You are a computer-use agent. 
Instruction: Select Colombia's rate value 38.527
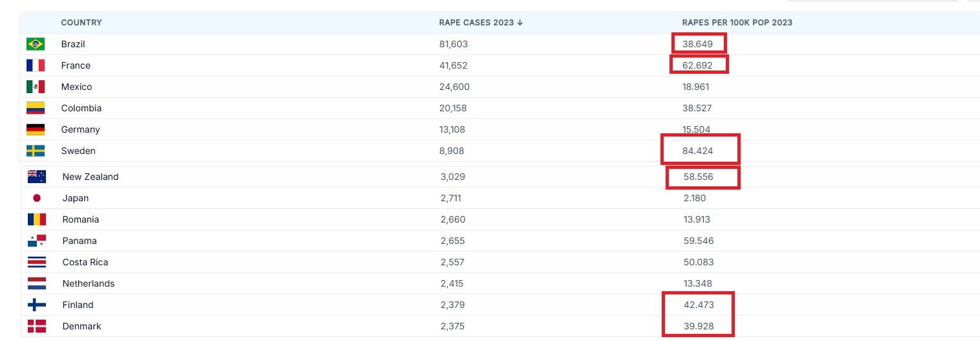point(697,108)
